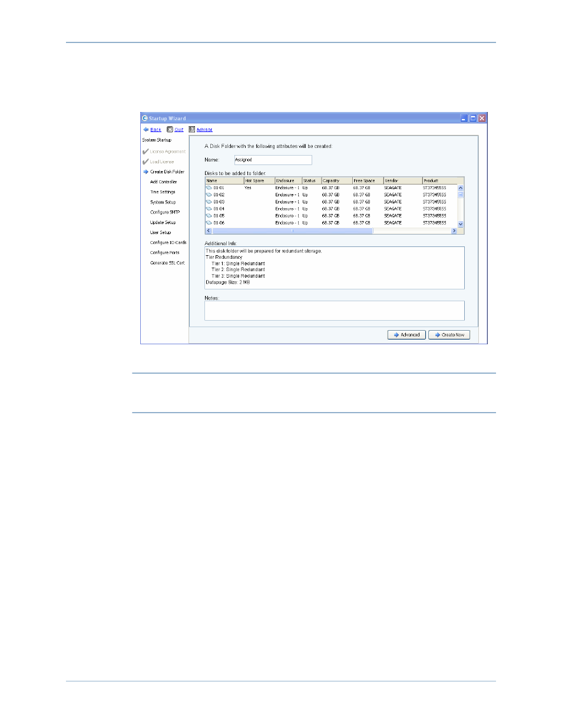Screen dimensions: 562x728
Task: Click the SEAGATE vendor cell for disk 01-03
Action: tap(393, 202)
